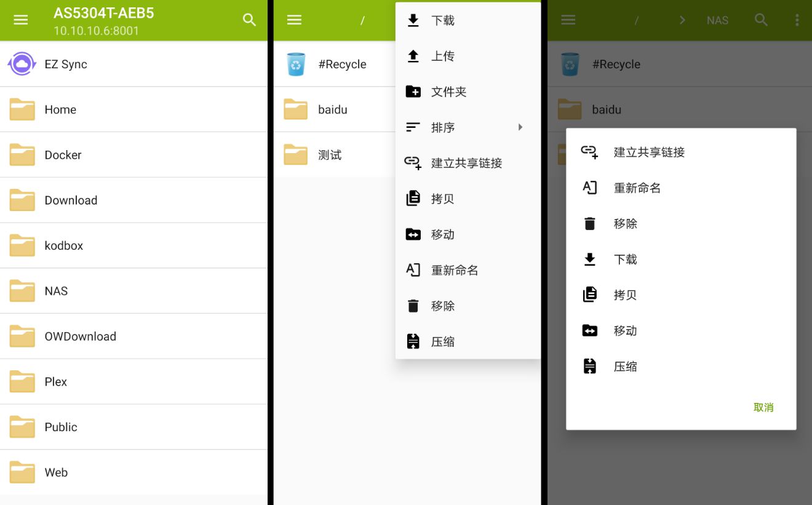This screenshot has width=812, height=505.
Task: Open the hamburger menu beside AS5304T-AEB5
Action: click(x=21, y=20)
